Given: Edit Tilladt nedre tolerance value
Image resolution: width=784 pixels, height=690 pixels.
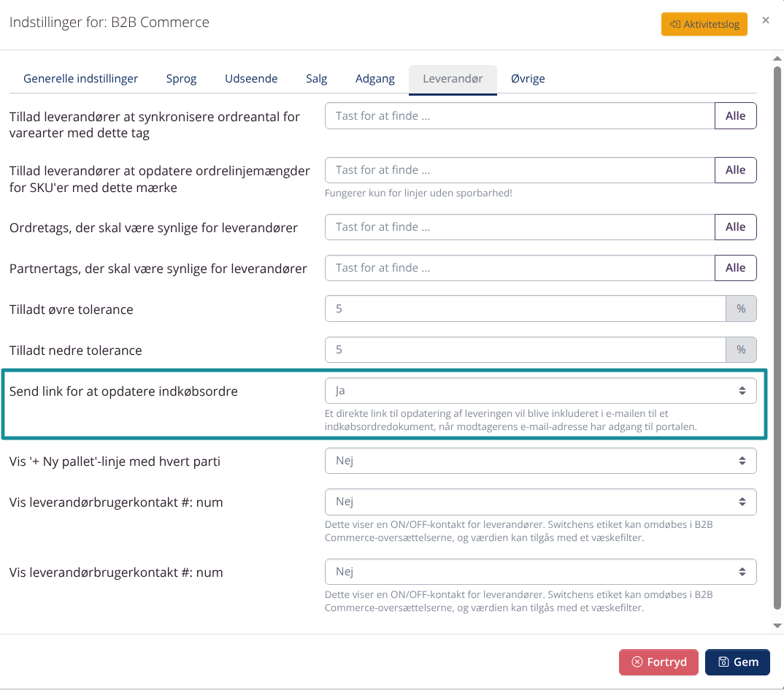Looking at the screenshot, I should (x=526, y=350).
